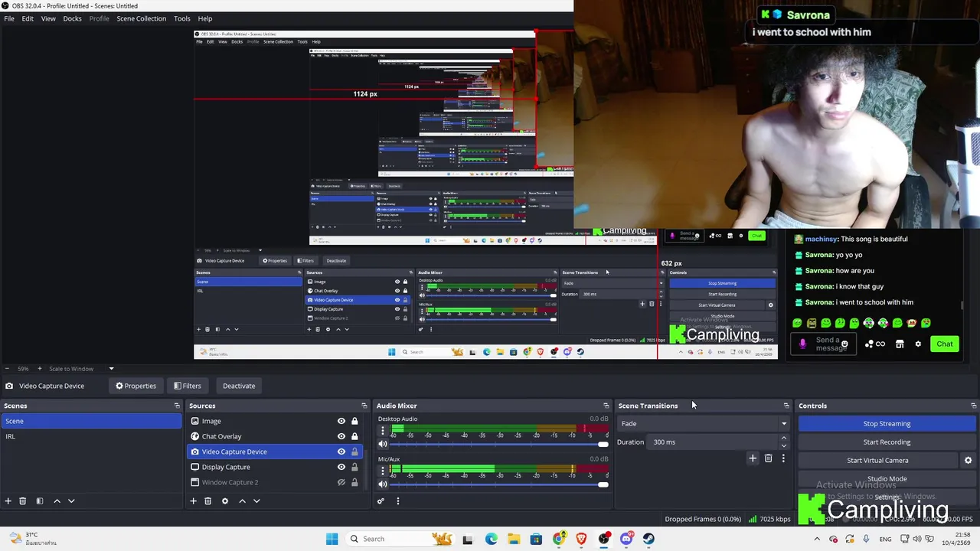Remove selected scene with the trash icon
This screenshot has height=551, width=980.
pos(22,500)
